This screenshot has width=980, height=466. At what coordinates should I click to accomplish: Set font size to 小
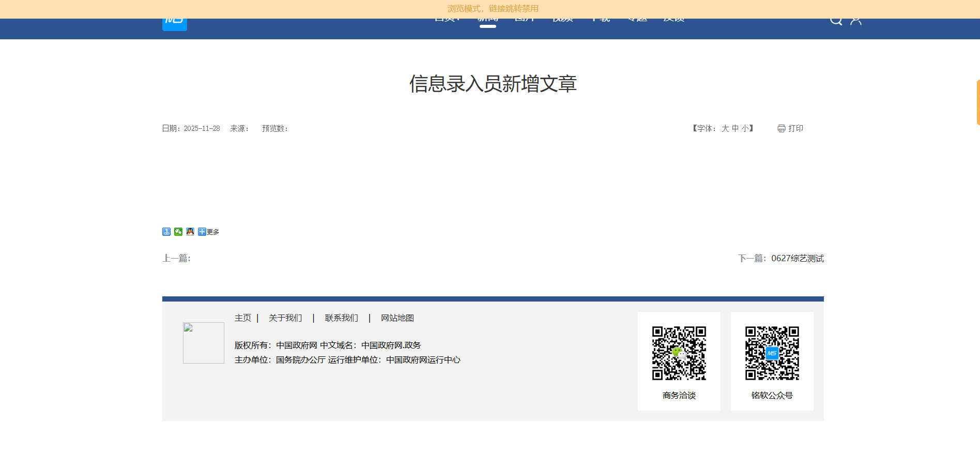click(745, 129)
